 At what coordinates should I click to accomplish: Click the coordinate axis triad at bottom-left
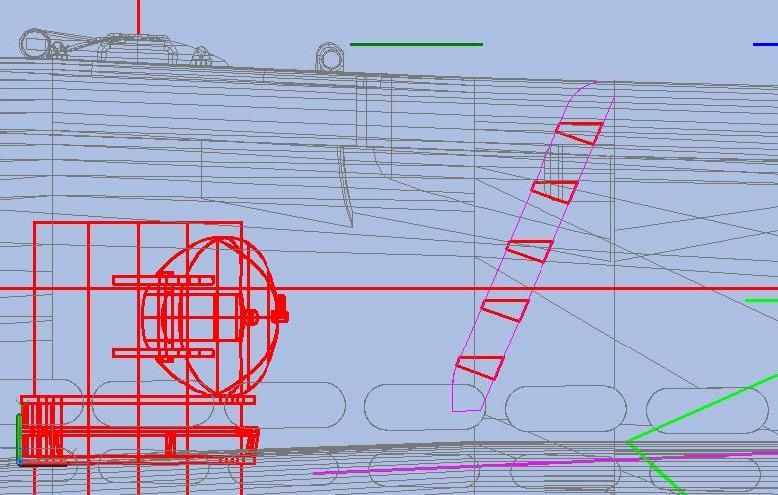tap(22, 440)
